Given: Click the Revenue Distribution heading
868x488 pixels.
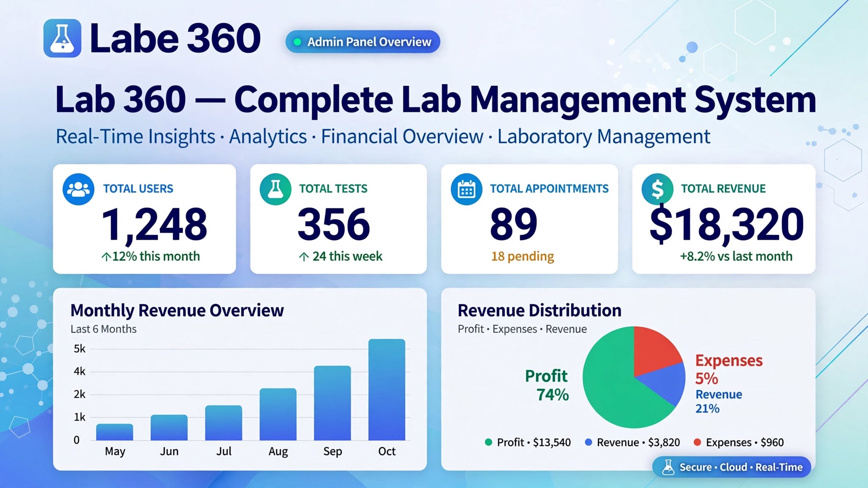Looking at the screenshot, I should coord(540,311).
